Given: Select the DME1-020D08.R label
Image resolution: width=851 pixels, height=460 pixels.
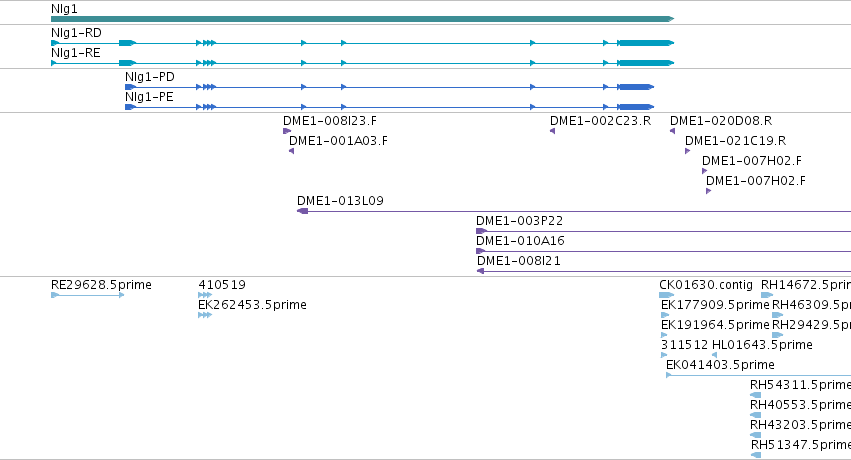Looking at the screenshot, I should tap(721, 121).
